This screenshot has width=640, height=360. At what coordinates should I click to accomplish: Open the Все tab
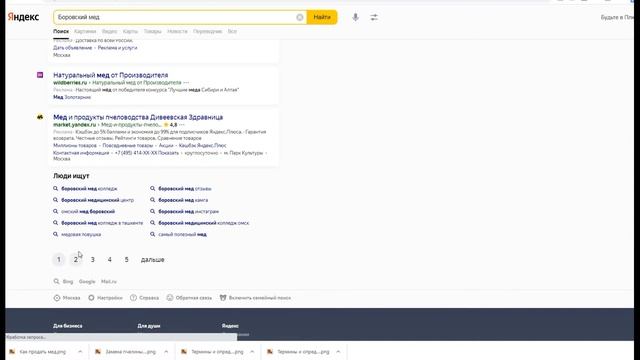coord(232,31)
